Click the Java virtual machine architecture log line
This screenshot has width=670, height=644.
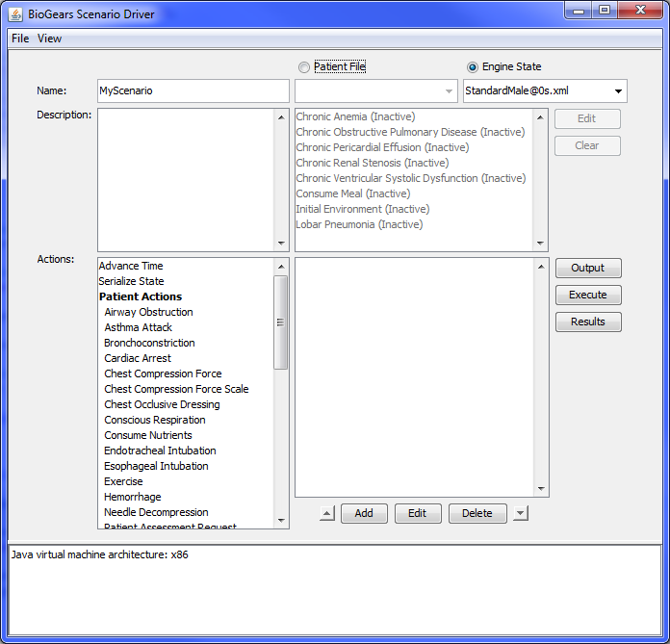click(x=99, y=554)
